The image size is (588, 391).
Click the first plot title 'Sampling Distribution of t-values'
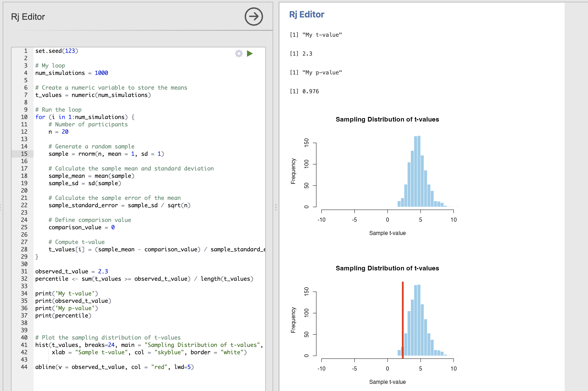click(x=387, y=119)
